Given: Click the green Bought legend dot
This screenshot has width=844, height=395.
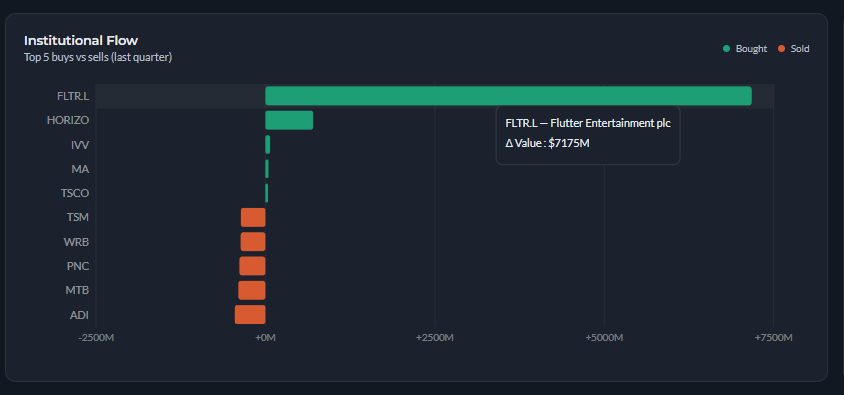Looking at the screenshot, I should [x=726, y=49].
